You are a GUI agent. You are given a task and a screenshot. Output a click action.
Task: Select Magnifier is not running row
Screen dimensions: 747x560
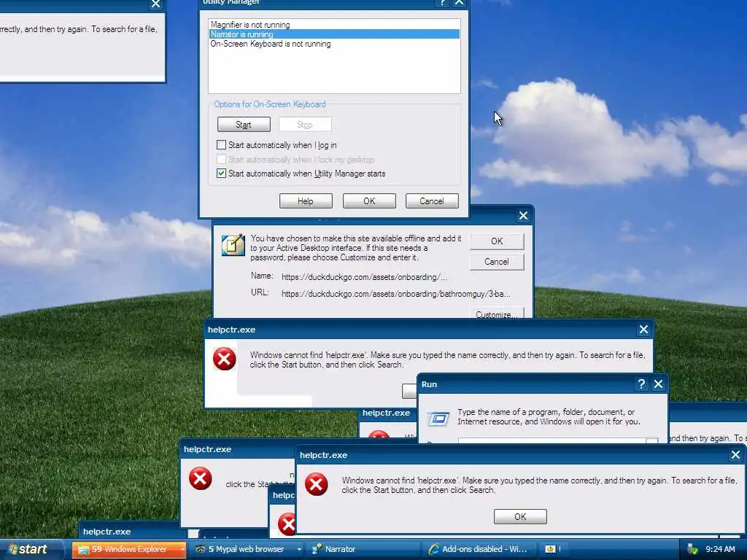(334, 25)
